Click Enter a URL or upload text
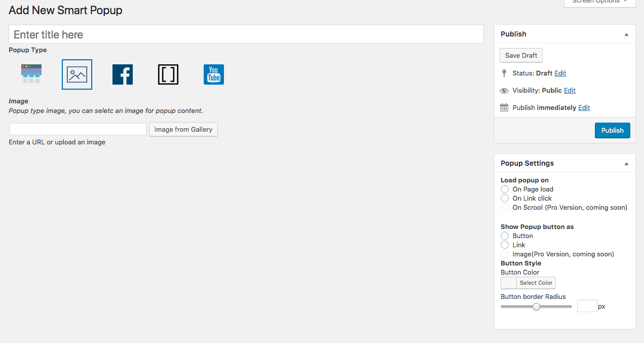This screenshot has height=343, width=644. (x=57, y=142)
